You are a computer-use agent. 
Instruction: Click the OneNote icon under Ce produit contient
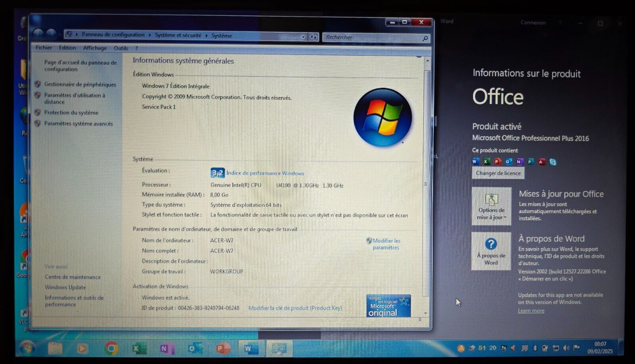[520, 162]
